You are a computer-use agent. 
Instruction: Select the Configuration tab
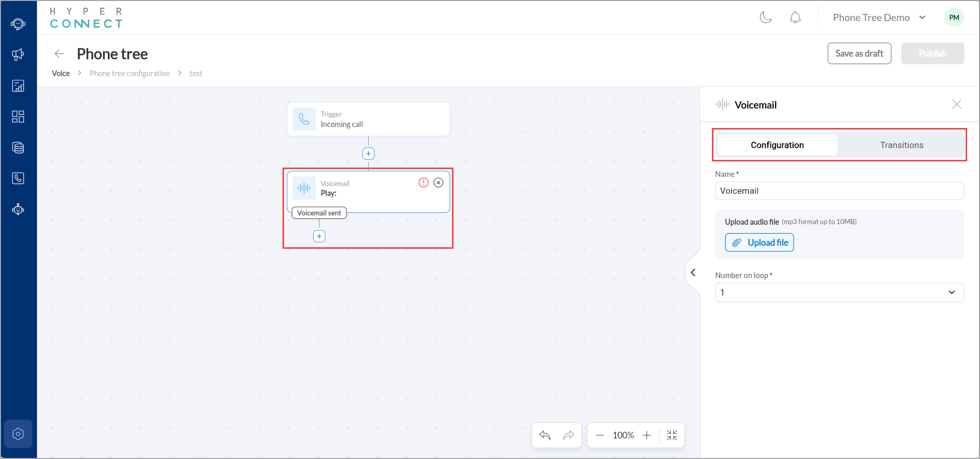tap(777, 145)
